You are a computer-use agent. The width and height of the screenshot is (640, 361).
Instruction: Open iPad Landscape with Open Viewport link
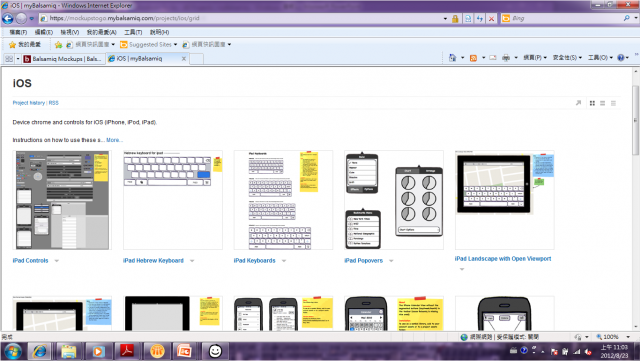503,258
